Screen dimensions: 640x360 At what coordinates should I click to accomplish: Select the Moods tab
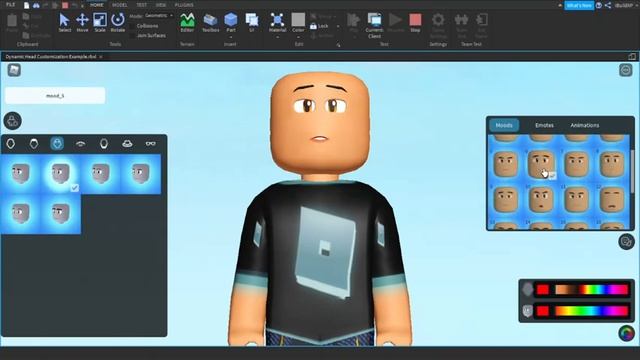tap(504, 125)
